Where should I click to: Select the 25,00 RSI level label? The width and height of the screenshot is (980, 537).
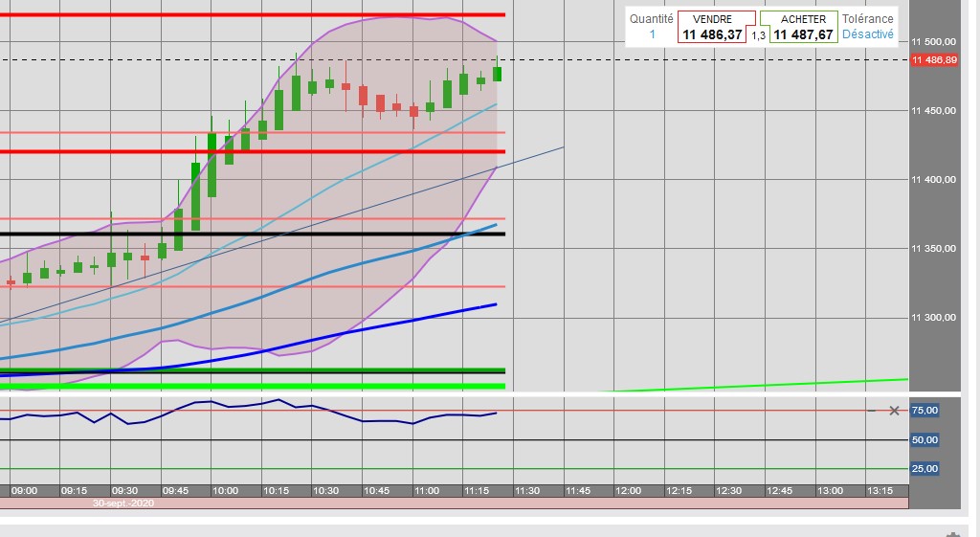click(x=924, y=469)
